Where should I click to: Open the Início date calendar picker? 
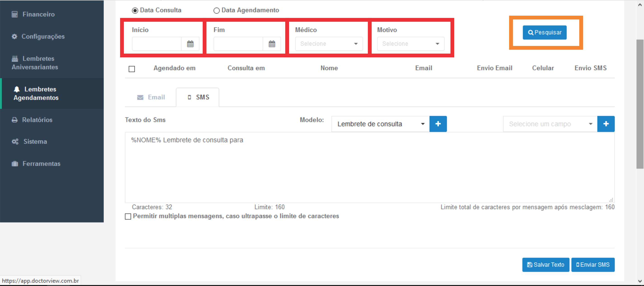(x=190, y=44)
